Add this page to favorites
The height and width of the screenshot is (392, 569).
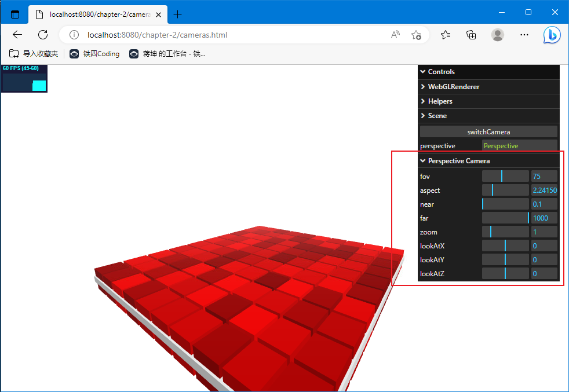(x=416, y=35)
